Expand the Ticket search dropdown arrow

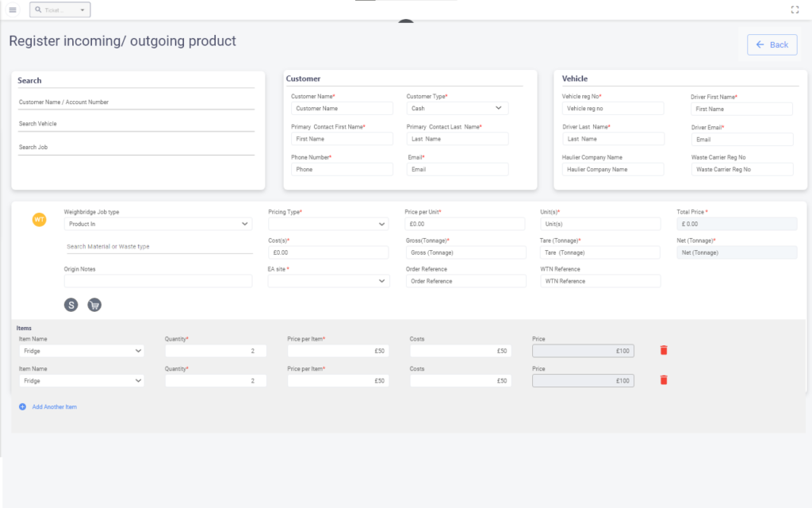[x=81, y=10]
